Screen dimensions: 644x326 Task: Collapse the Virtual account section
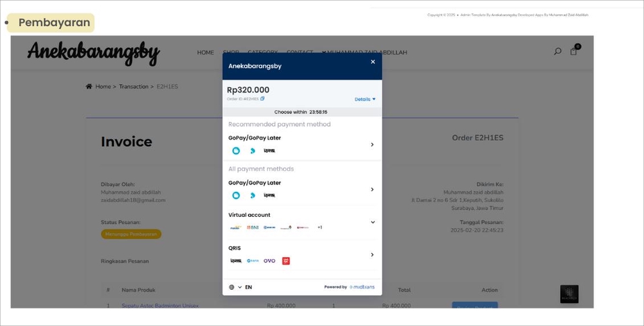pyautogui.click(x=372, y=222)
